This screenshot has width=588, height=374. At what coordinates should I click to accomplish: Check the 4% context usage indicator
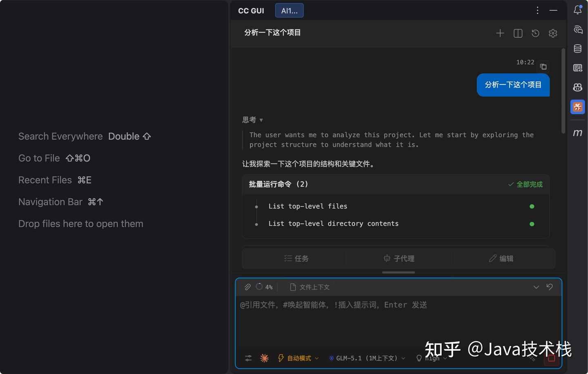(264, 287)
